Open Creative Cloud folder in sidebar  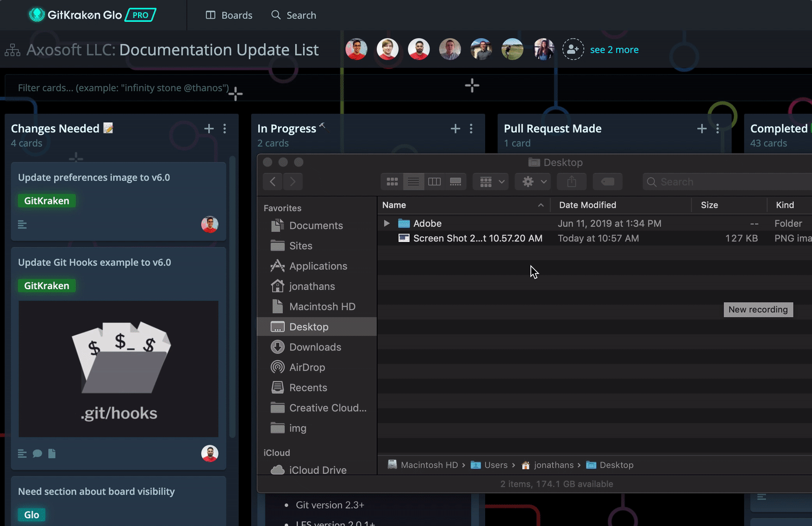pos(317,408)
